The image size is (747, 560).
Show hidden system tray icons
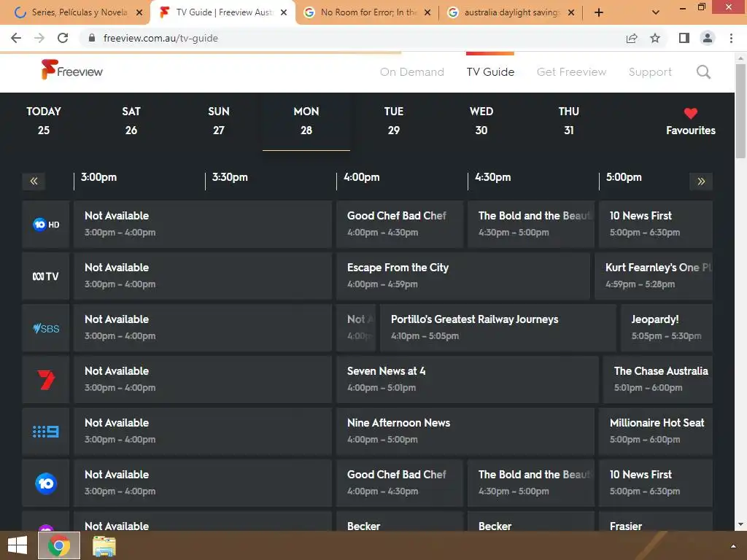733,546
